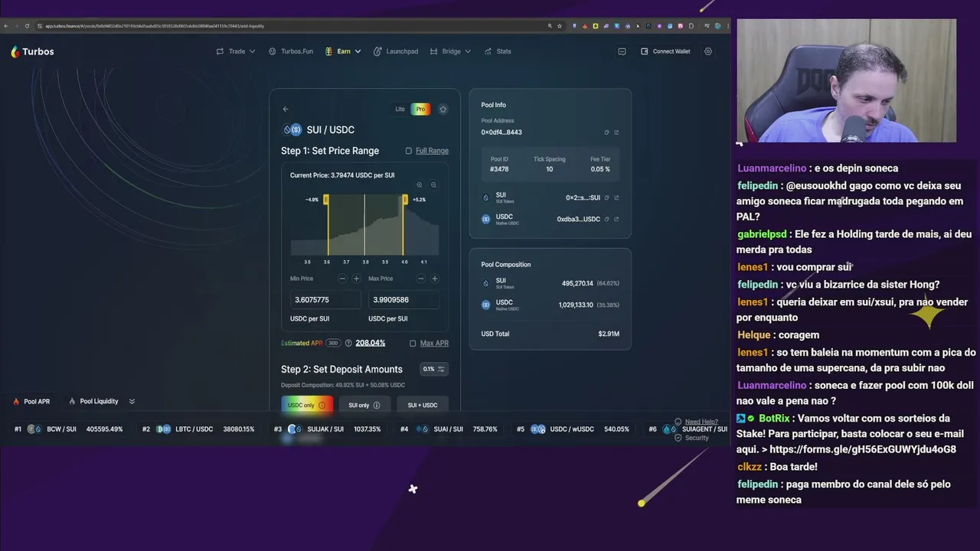The width and height of the screenshot is (980, 551).
Task: Click the right yellow max price range handle
Action: tap(404, 200)
